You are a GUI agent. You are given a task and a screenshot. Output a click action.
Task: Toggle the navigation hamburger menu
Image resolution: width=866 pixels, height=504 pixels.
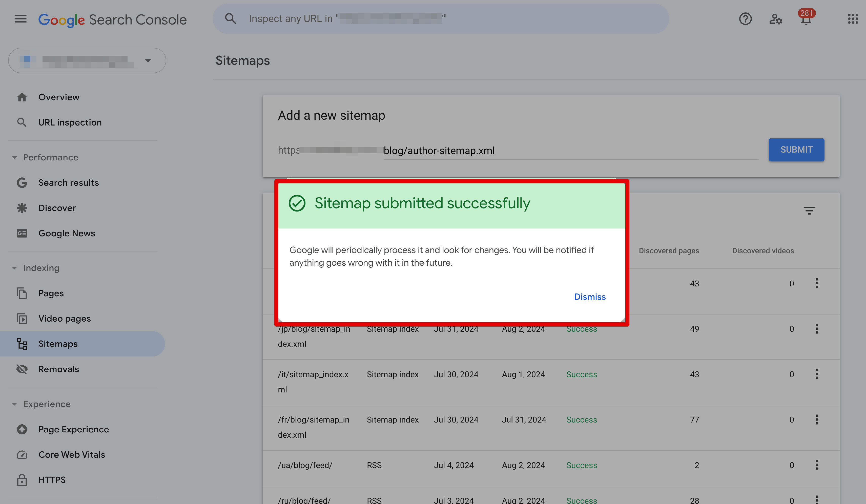tap(20, 19)
